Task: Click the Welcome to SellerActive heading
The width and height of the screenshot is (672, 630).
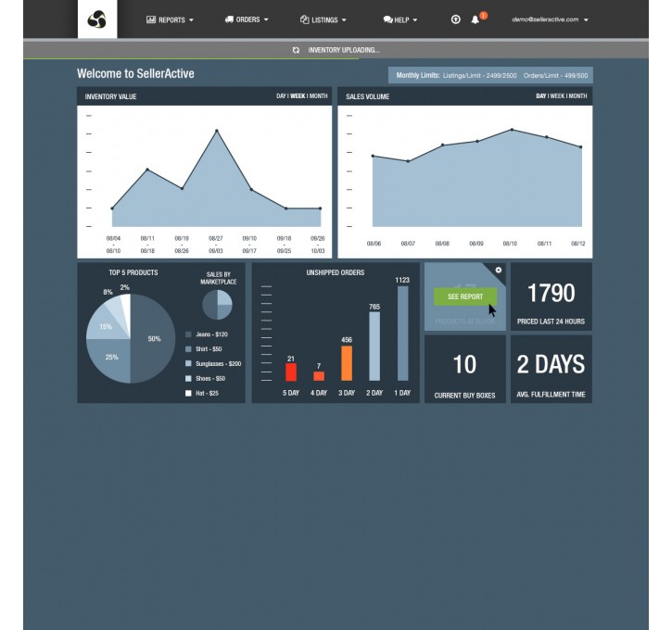Action: (135, 74)
